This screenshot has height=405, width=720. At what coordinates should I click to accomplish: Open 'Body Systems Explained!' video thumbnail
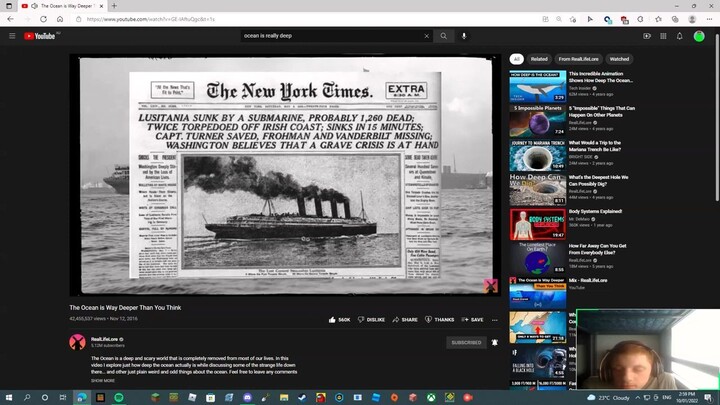[x=538, y=224]
